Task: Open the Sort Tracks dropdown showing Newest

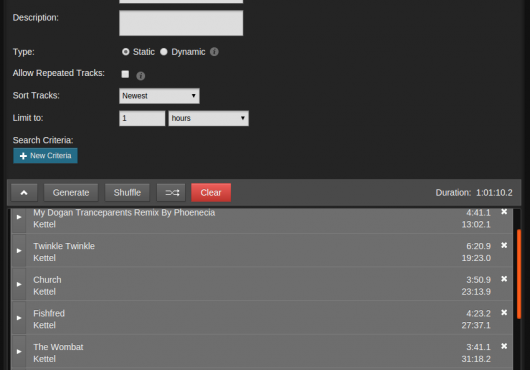Action: pyautogui.click(x=159, y=96)
